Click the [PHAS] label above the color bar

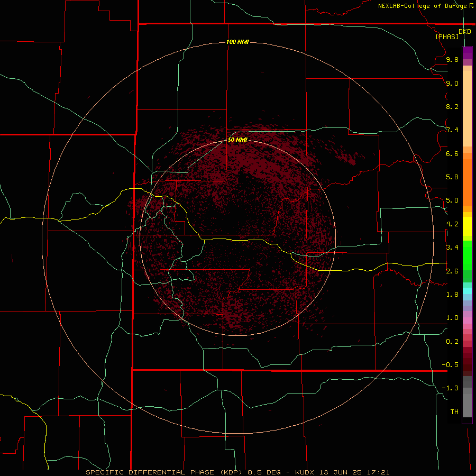click(x=447, y=36)
